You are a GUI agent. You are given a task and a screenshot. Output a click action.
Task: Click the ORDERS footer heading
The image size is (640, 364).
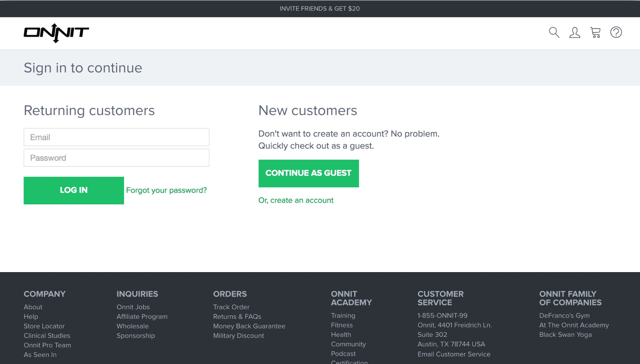click(230, 294)
